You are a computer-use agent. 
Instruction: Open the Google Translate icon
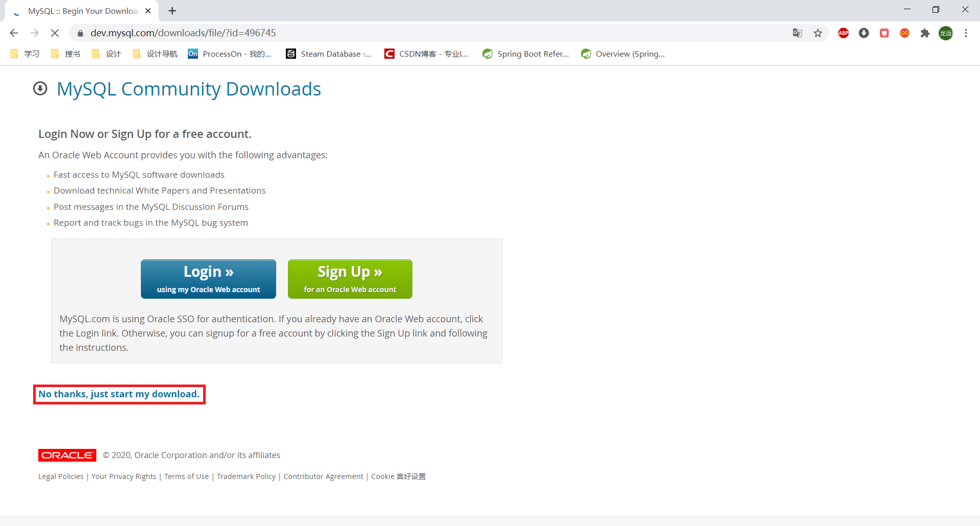point(797,33)
